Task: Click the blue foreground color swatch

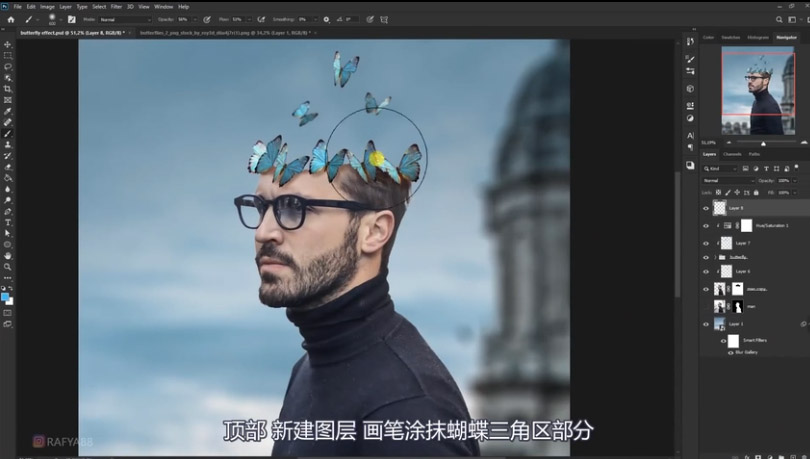Action: coord(6,297)
